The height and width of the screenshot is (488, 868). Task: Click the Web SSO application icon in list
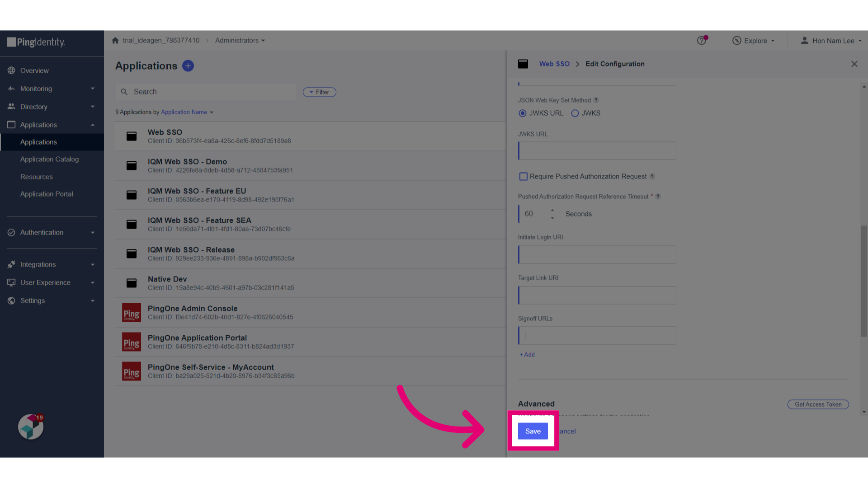pos(132,136)
